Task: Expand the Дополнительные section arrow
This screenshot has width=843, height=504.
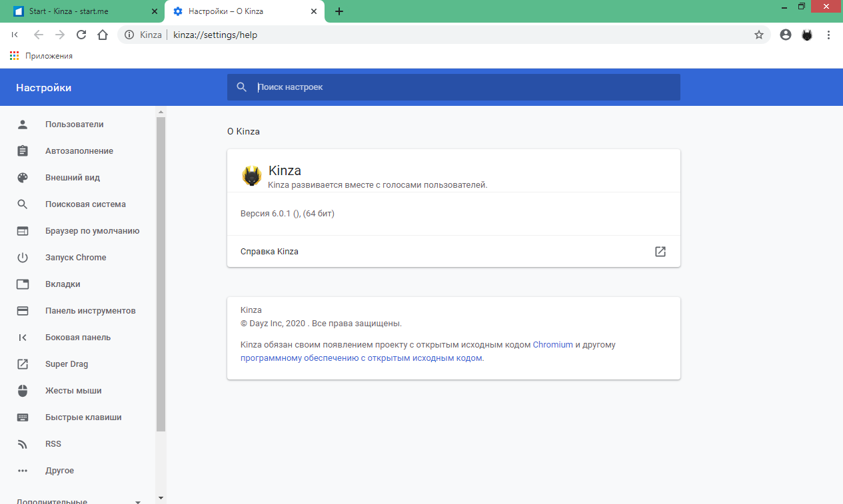Action: coord(138,501)
